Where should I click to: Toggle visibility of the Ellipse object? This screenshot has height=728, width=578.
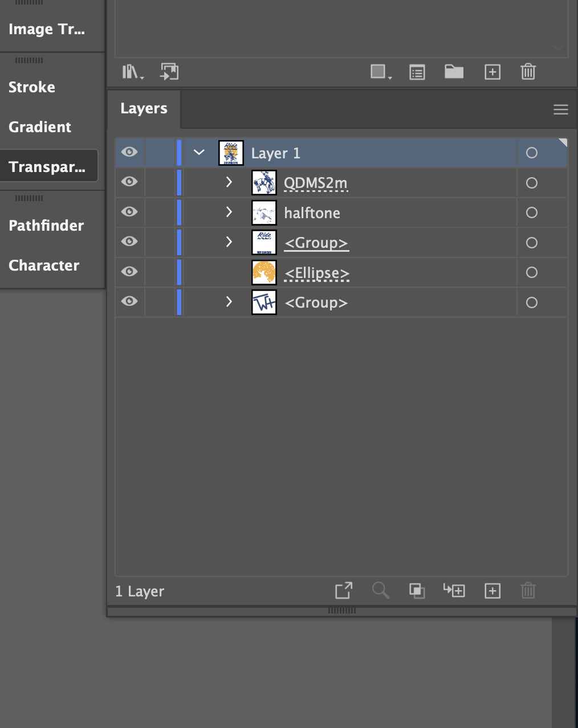point(129,272)
